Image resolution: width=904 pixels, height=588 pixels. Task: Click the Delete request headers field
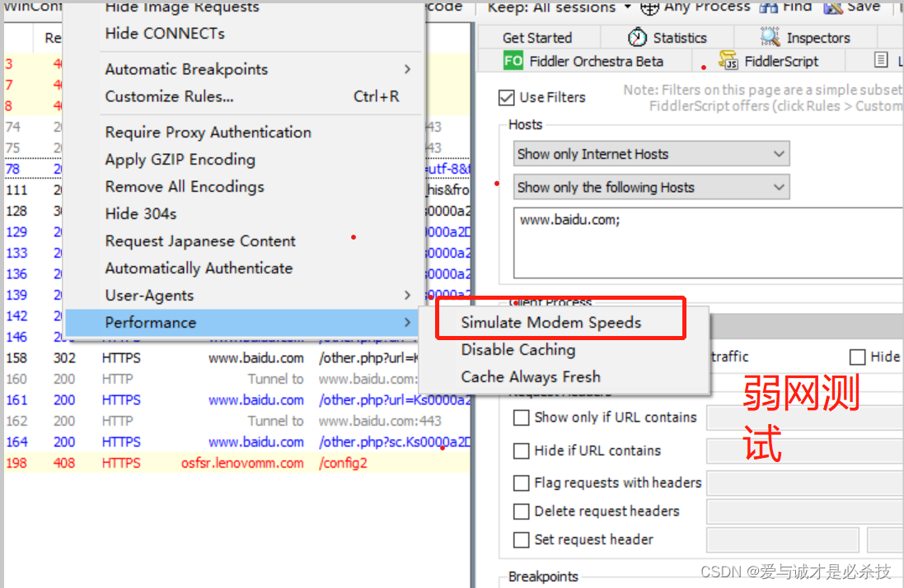pos(805,511)
